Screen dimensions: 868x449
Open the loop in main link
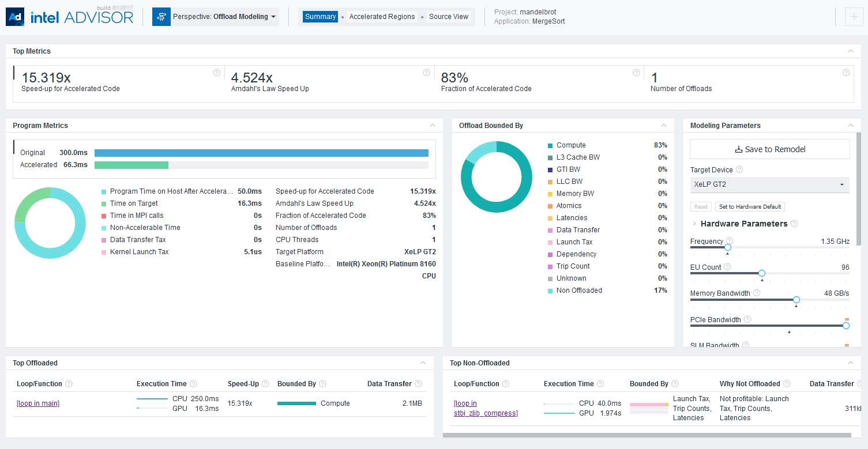pyautogui.click(x=38, y=403)
